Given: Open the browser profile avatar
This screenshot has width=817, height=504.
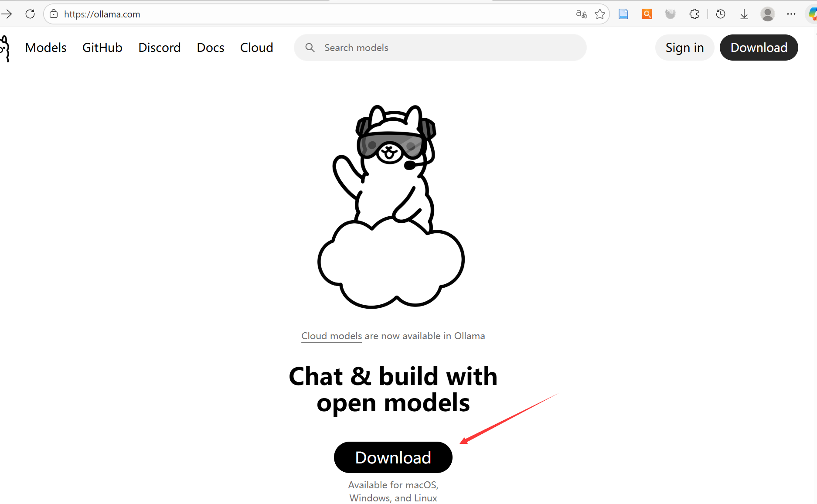Looking at the screenshot, I should pos(767,14).
